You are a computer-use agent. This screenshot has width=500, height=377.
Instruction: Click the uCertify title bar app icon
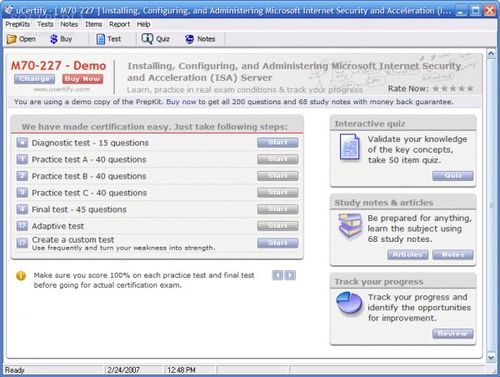tap(9, 11)
